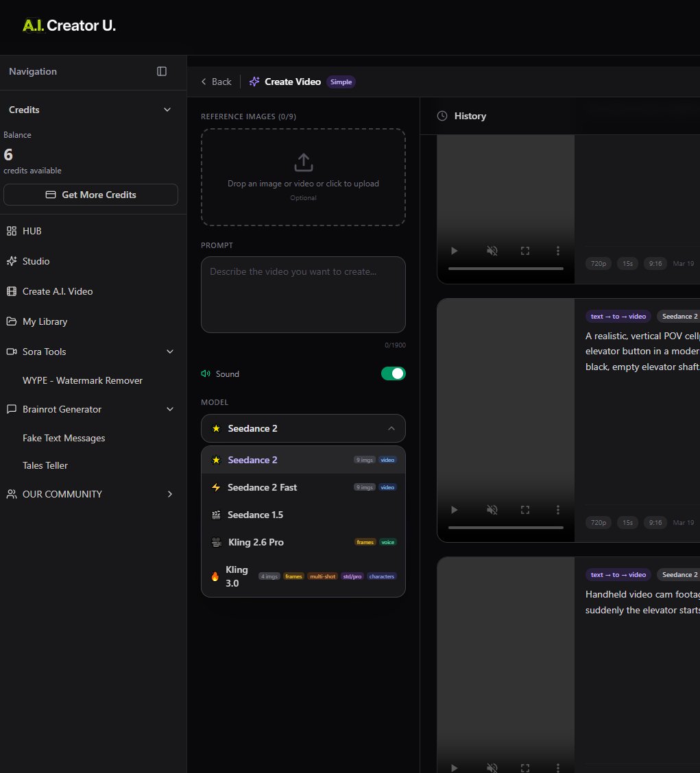700x773 pixels.
Task: Collapse the Credits section chevron
Action: 167,110
